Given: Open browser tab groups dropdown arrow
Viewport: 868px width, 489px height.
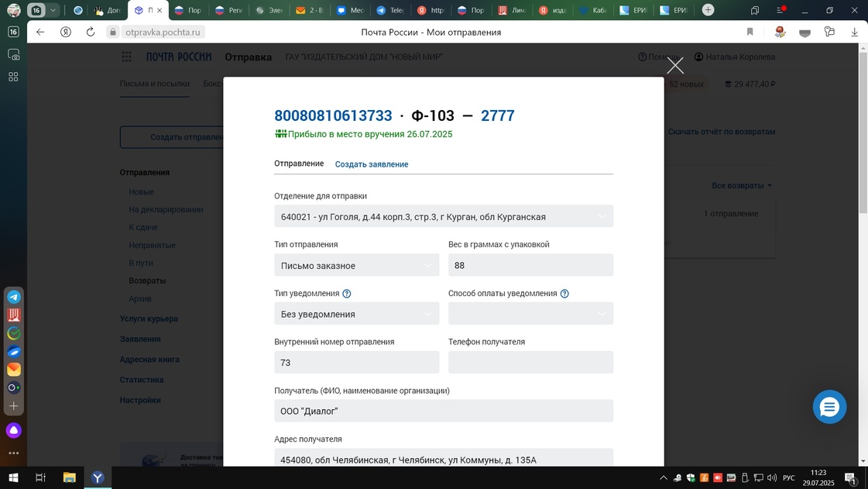Looking at the screenshot, I should (53, 10).
